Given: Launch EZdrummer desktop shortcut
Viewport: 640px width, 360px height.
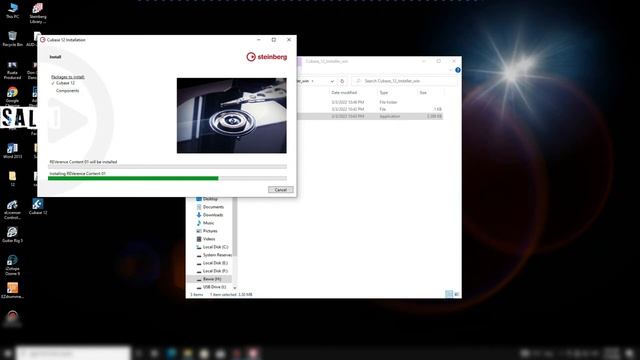Looking at the screenshot, I should point(12,290).
